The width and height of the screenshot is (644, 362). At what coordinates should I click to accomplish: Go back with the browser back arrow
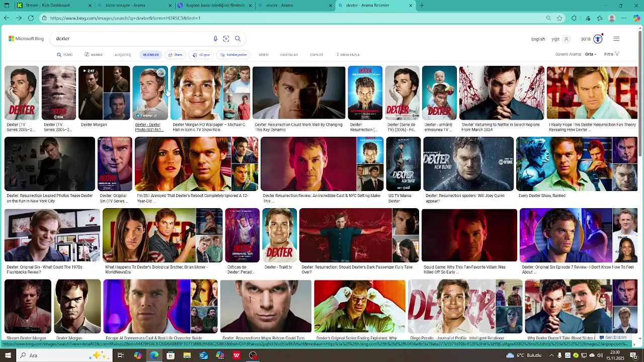(x=7, y=18)
